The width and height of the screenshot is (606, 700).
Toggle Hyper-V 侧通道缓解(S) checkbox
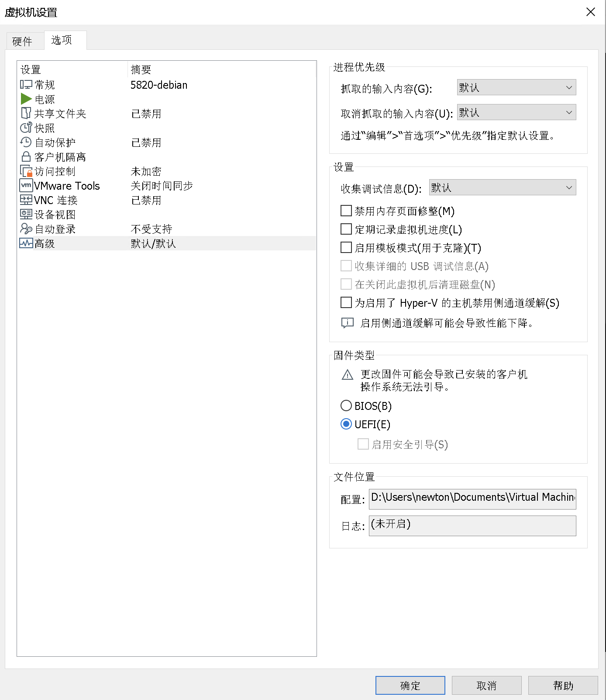346,303
